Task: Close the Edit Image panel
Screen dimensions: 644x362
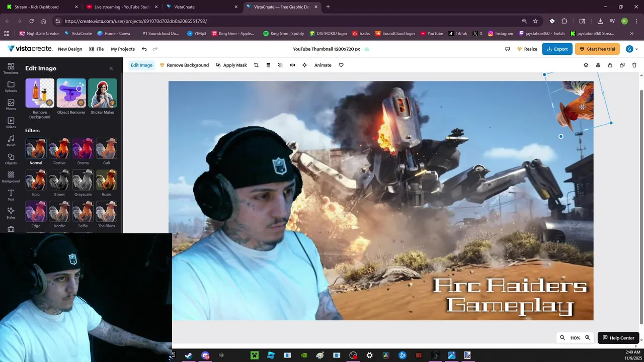Action: pyautogui.click(x=111, y=68)
